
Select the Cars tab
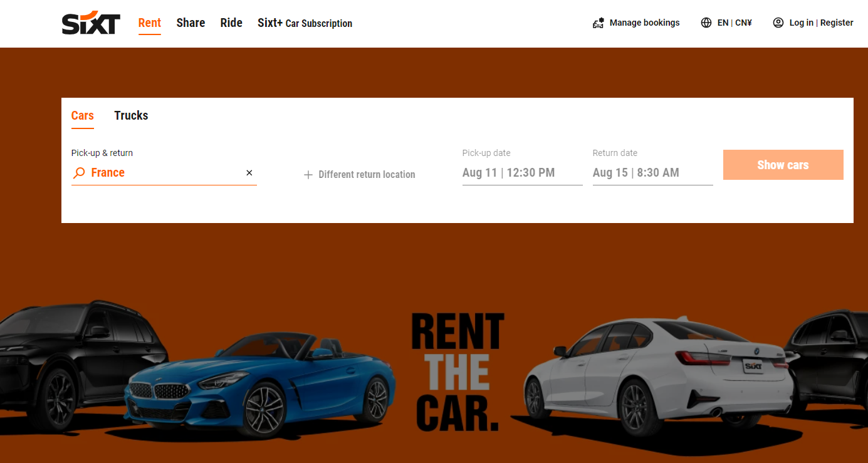coord(82,116)
